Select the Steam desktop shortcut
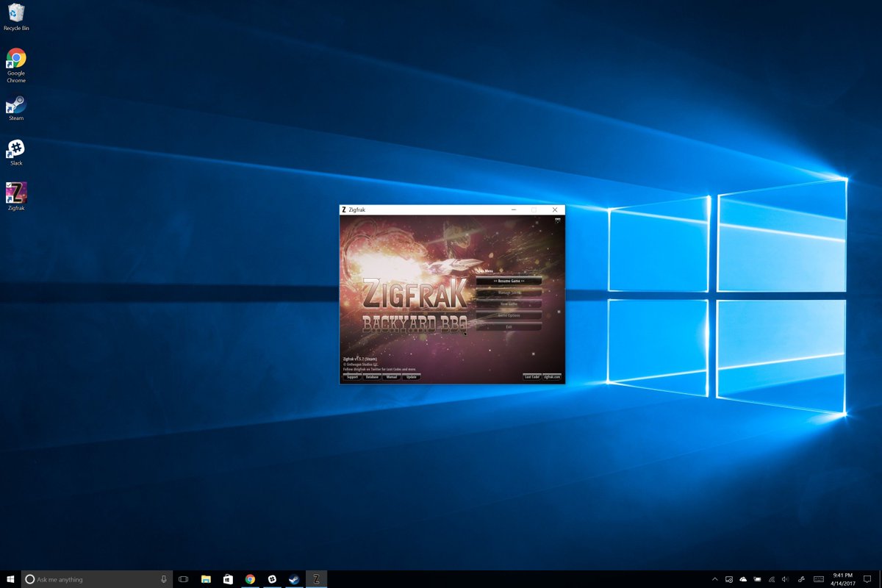Image resolution: width=882 pixels, height=588 pixels. (x=16, y=107)
